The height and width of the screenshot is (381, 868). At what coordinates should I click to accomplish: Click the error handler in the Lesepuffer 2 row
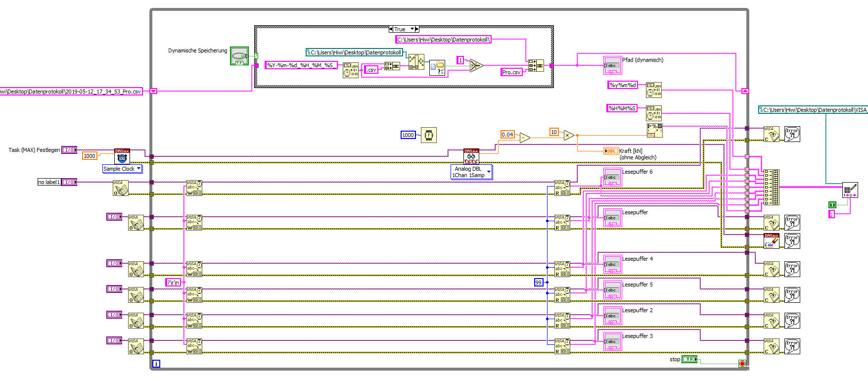(x=792, y=321)
